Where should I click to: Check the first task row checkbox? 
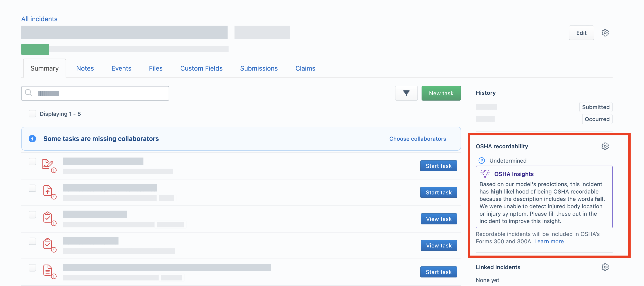(x=32, y=162)
